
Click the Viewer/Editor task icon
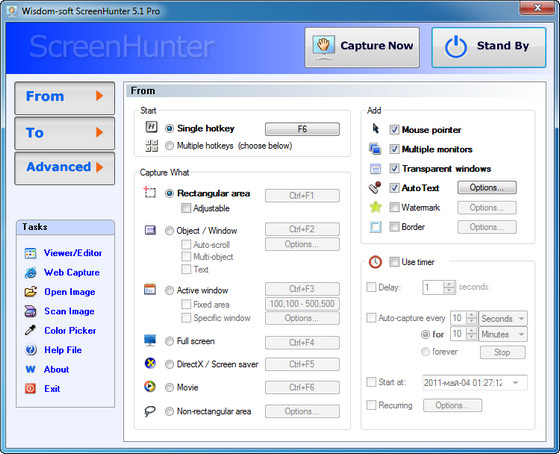pos(30,253)
